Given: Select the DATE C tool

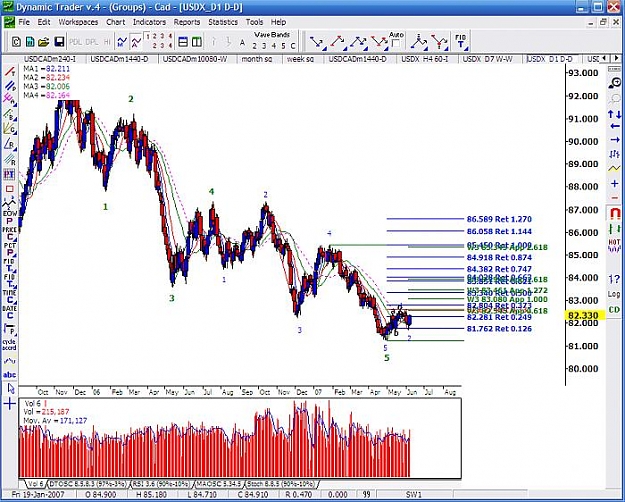Looking at the screenshot, I should point(9,312).
